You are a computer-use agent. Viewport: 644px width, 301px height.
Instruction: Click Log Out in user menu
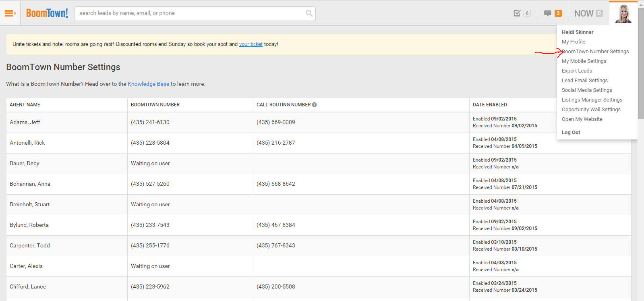[571, 133]
